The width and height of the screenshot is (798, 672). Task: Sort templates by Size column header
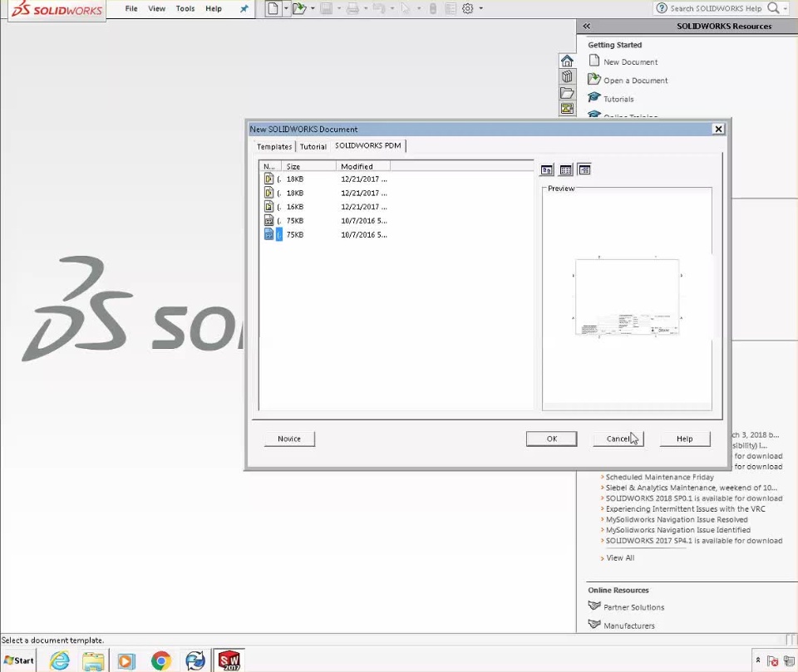coord(308,166)
